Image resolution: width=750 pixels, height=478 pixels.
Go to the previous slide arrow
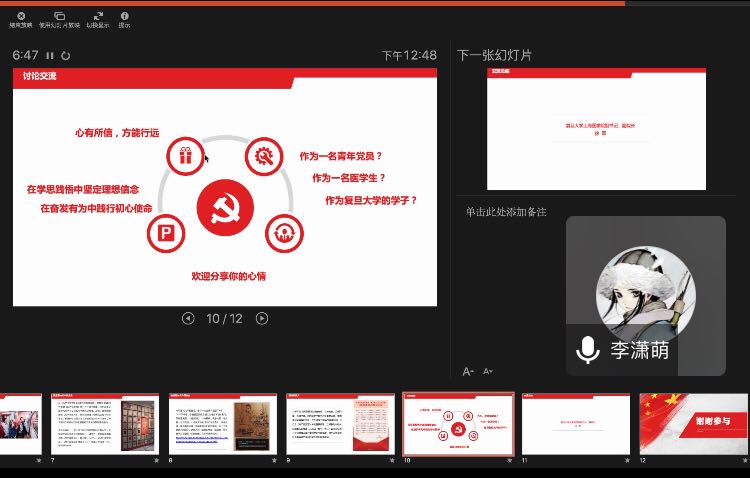click(x=188, y=319)
